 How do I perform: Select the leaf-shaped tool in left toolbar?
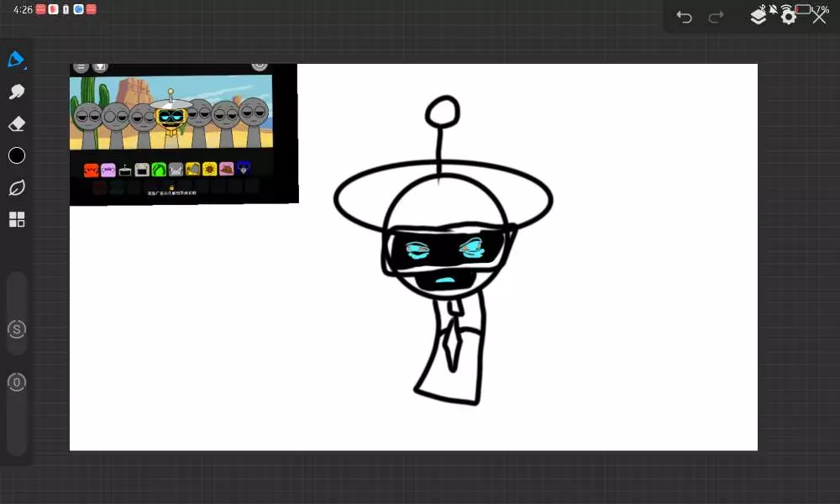point(17,188)
